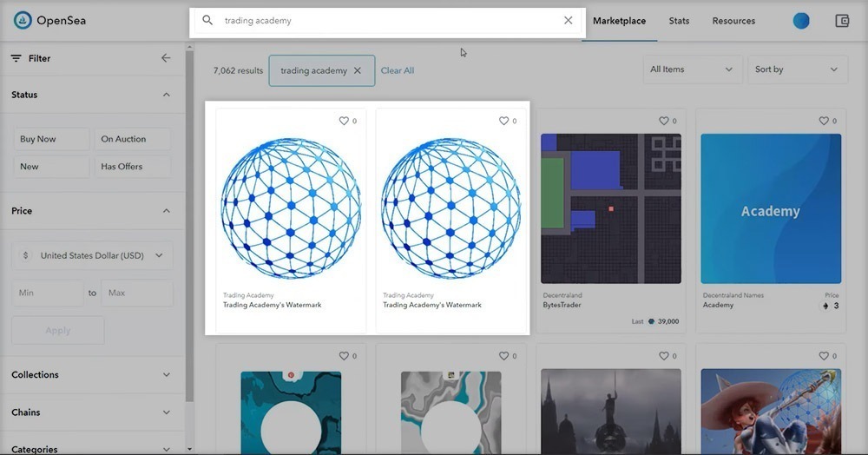Open the blue profile avatar
This screenshot has width=868, height=455.
pyautogui.click(x=801, y=21)
